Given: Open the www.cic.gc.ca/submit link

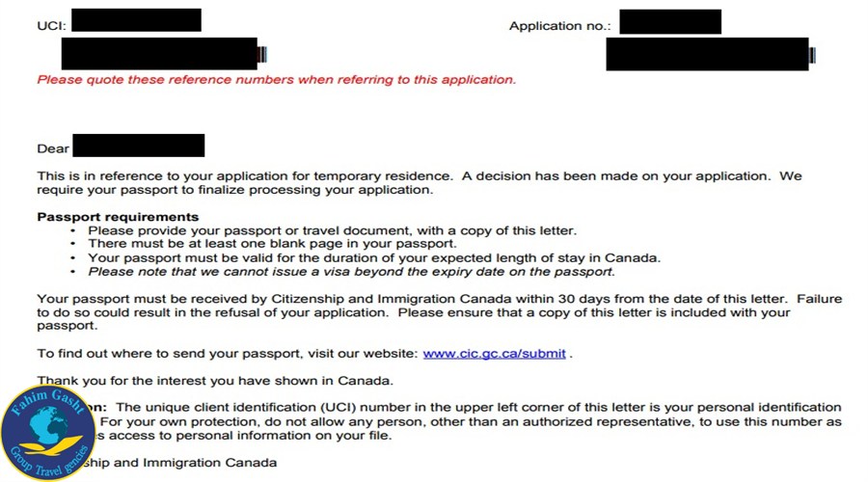Looking at the screenshot, I should click(x=494, y=354).
